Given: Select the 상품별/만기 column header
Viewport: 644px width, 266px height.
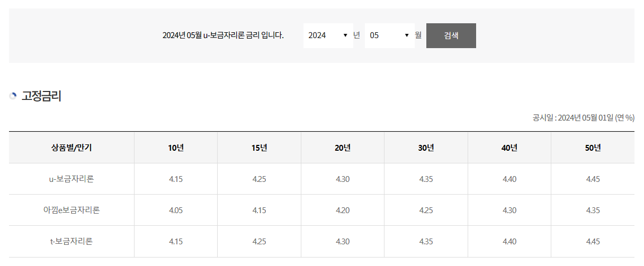Looking at the screenshot, I should pos(71,148).
